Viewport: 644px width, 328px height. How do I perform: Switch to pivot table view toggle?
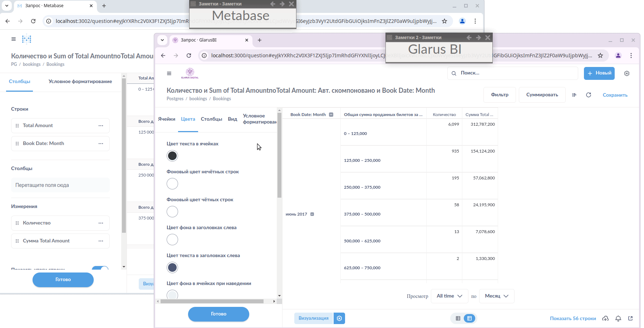click(469, 318)
